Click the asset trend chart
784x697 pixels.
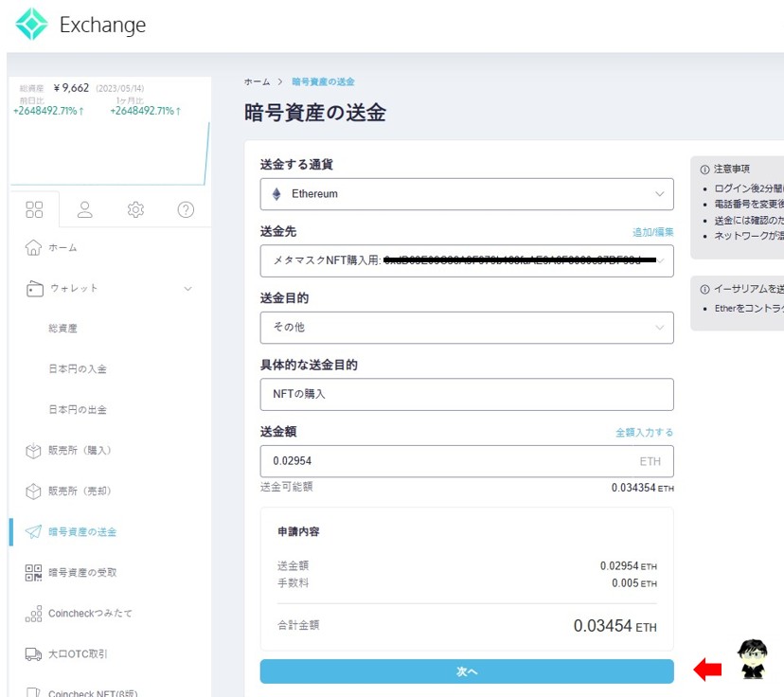(110, 153)
